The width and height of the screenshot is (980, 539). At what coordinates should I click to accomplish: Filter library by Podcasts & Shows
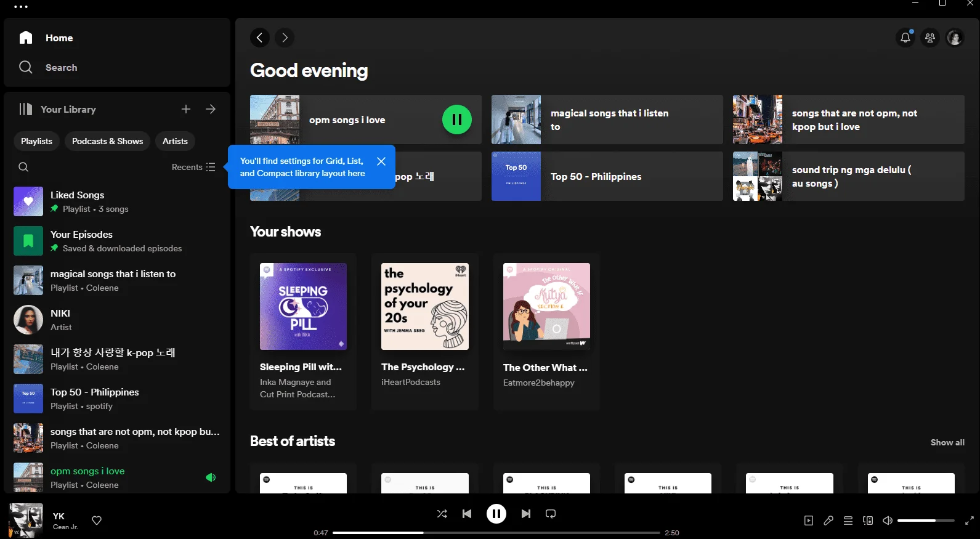(x=107, y=141)
